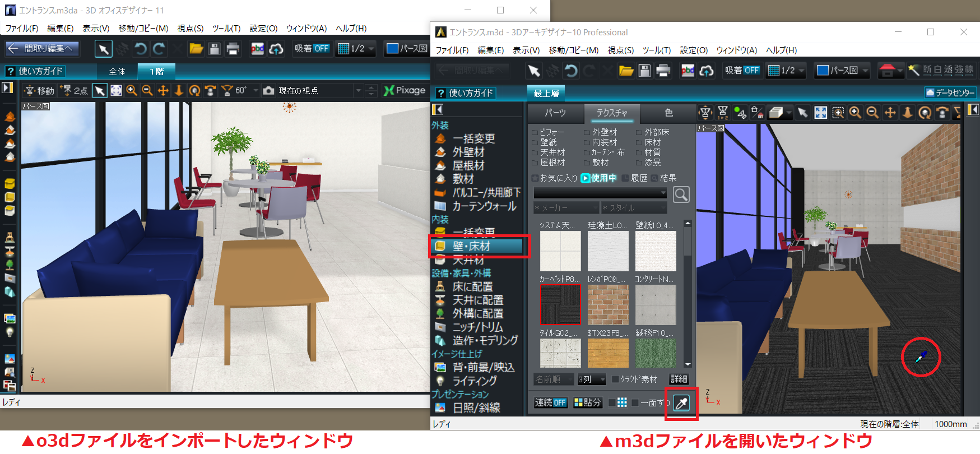Enable the 壁紙 category checkbox
Viewport: 980px width, 454px height.
pyautogui.click(x=535, y=142)
